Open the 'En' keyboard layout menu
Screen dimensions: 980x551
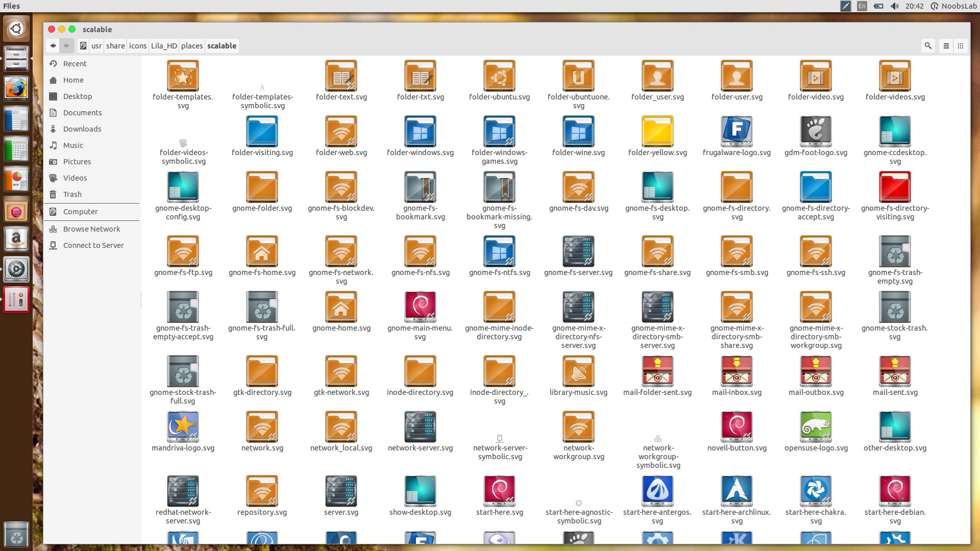point(861,6)
